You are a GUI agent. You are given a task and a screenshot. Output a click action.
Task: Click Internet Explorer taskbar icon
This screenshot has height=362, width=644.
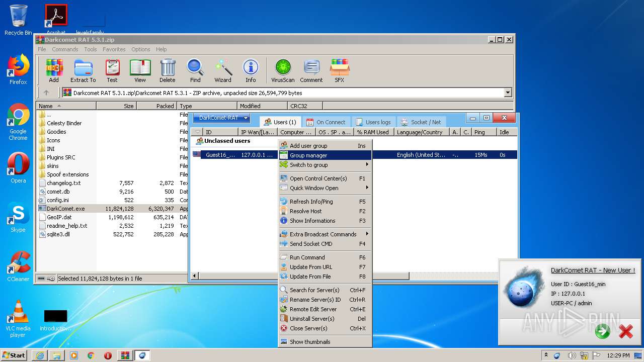pyautogui.click(x=40, y=355)
